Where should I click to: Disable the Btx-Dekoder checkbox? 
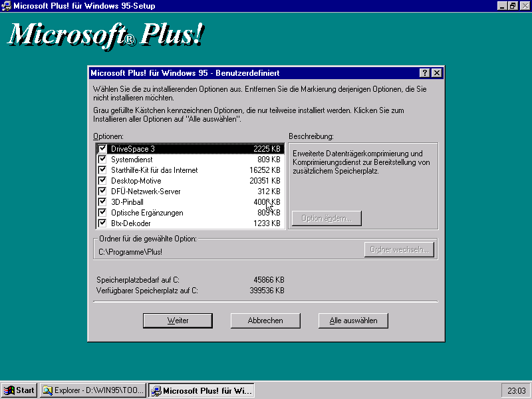coord(102,223)
